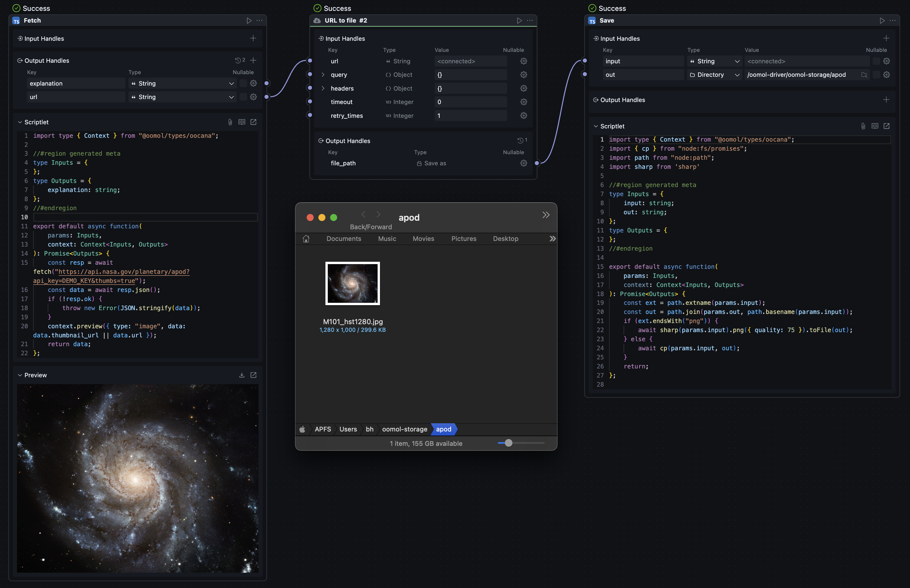Open the type dropdown for the explanation handle
This screenshot has width=910, height=588.
(x=182, y=83)
